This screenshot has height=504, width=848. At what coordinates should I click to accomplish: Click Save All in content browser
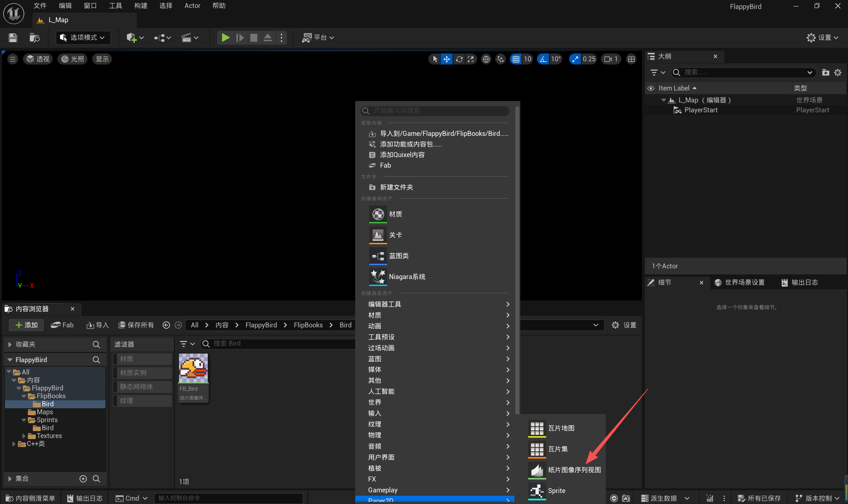[x=136, y=325]
